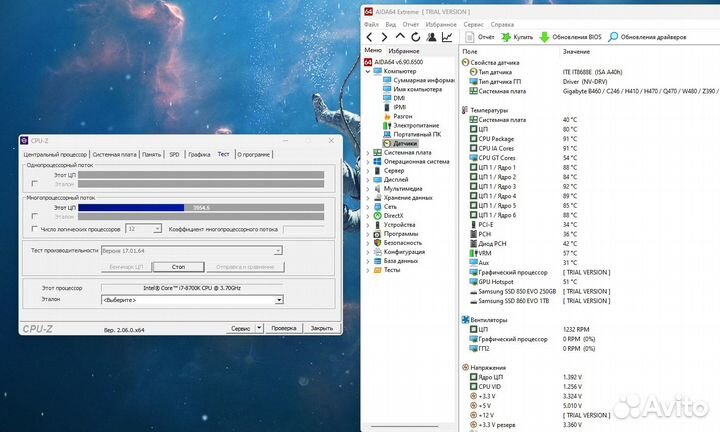Go up one level in AIDA64 toolbar
Screen dimensions: 720x432
(400, 37)
